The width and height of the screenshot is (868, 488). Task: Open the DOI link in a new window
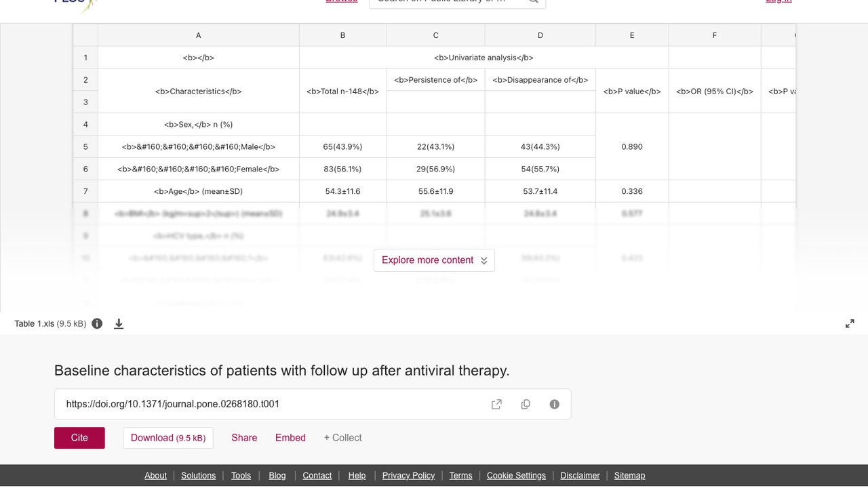click(x=496, y=404)
